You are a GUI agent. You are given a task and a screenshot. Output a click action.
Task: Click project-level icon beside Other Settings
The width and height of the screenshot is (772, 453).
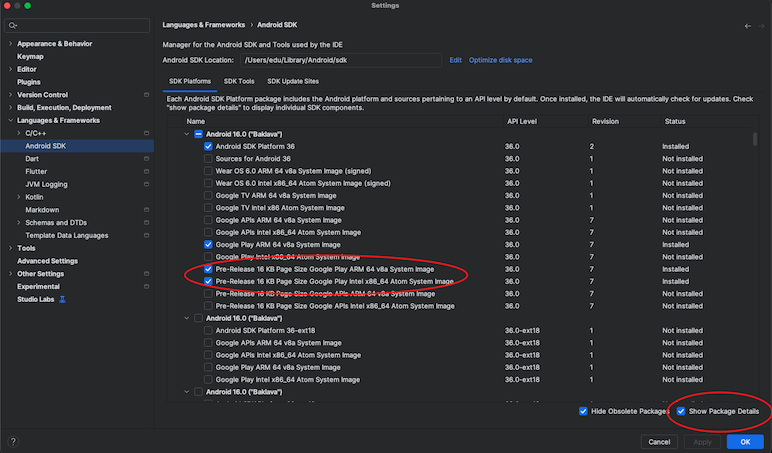146,274
